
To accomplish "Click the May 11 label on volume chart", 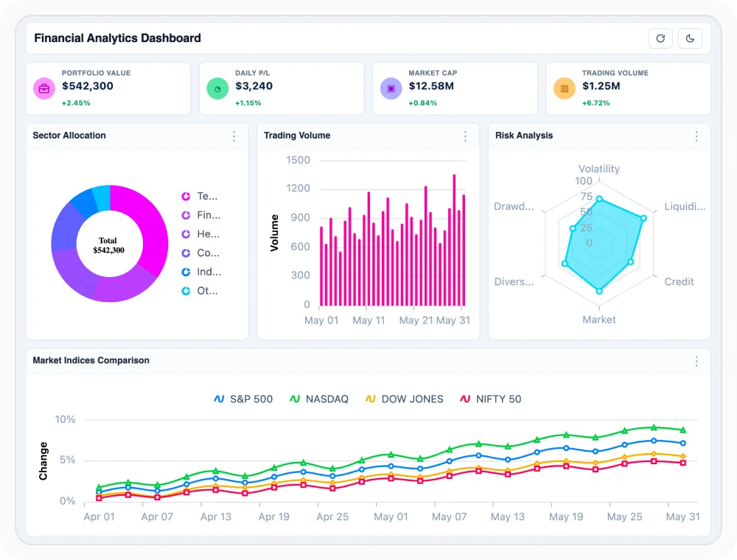I will [368, 321].
